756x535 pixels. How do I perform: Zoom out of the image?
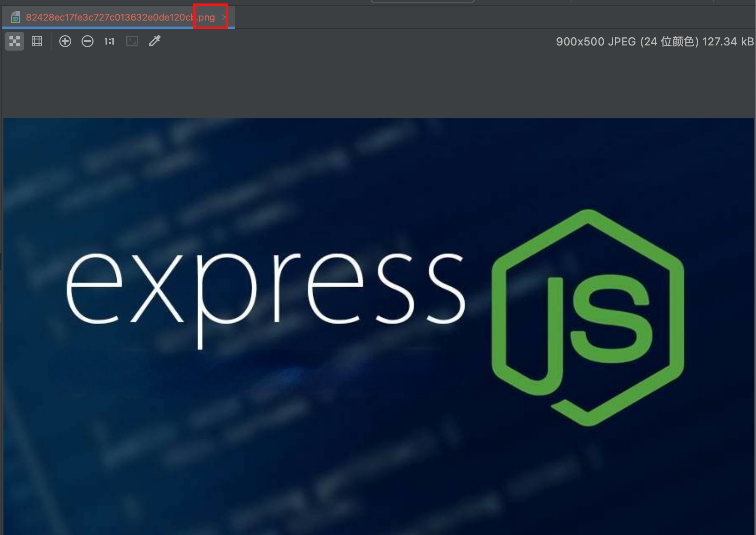click(88, 41)
